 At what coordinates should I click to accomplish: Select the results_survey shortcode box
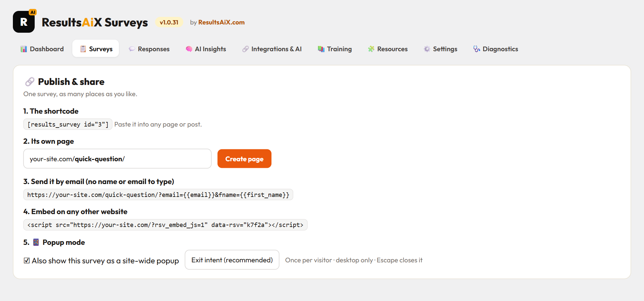click(68, 124)
